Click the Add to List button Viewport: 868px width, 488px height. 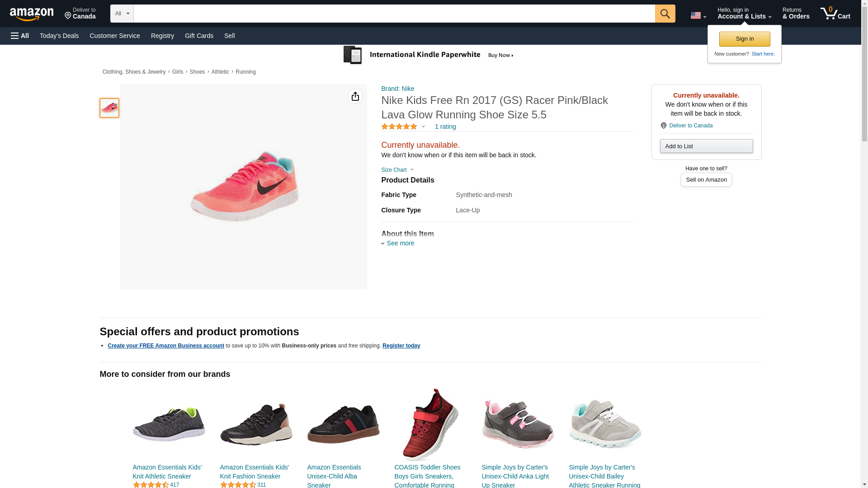pos(706,146)
